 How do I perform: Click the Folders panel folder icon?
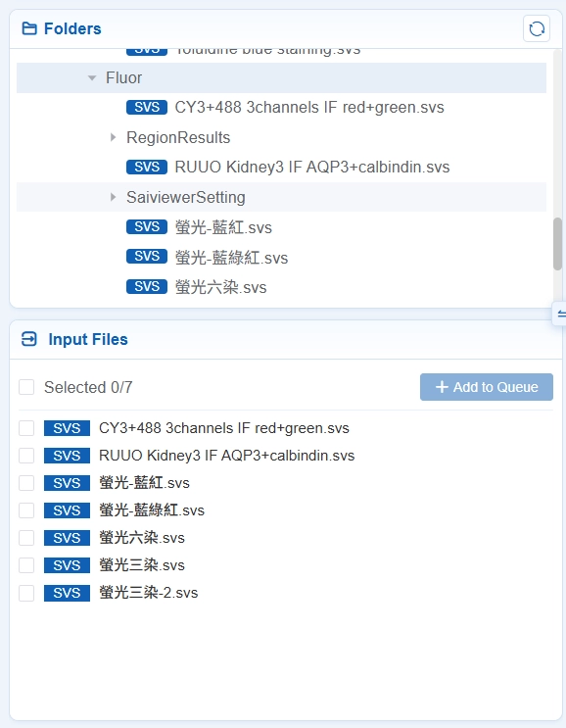(x=29, y=28)
